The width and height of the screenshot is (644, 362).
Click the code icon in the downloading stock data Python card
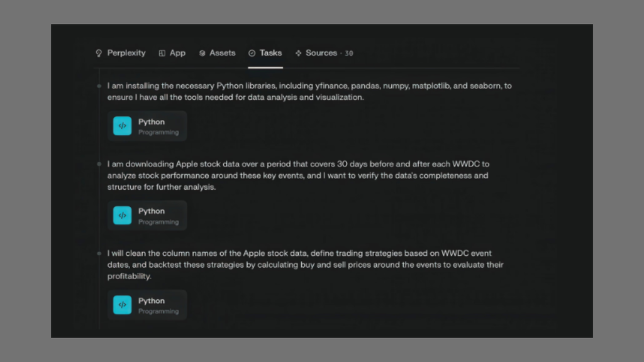tap(123, 216)
